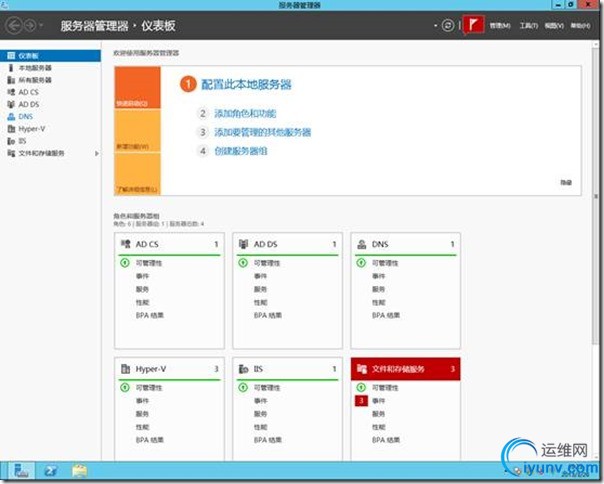Viewport: 604px width, 484px height.
Task: Click the red 3 events badge
Action: pyautogui.click(x=361, y=401)
